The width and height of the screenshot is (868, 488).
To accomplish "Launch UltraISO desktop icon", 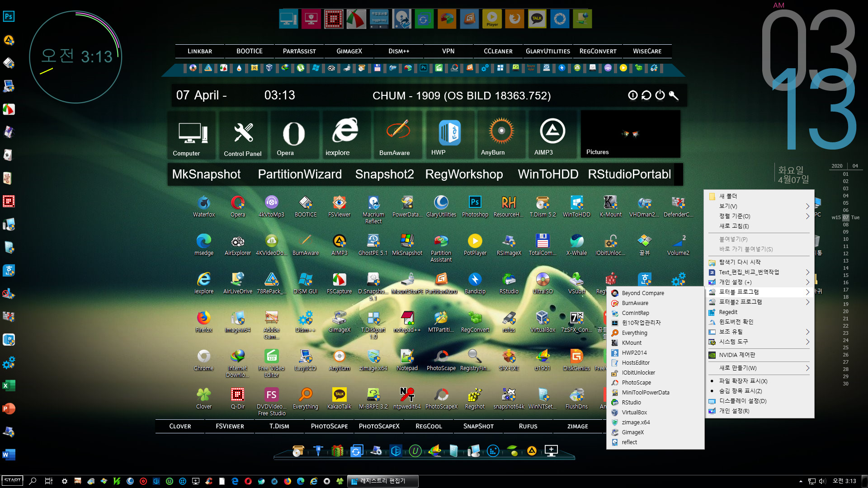I will tap(542, 283).
